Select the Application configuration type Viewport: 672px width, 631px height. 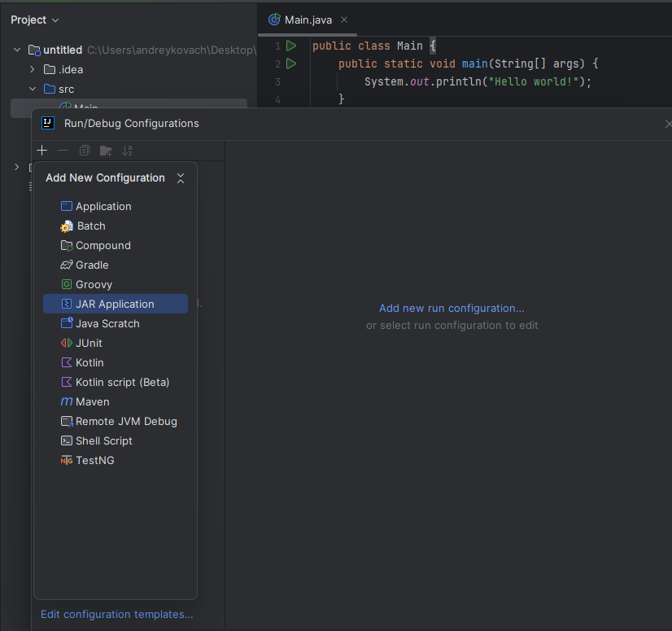116,206
